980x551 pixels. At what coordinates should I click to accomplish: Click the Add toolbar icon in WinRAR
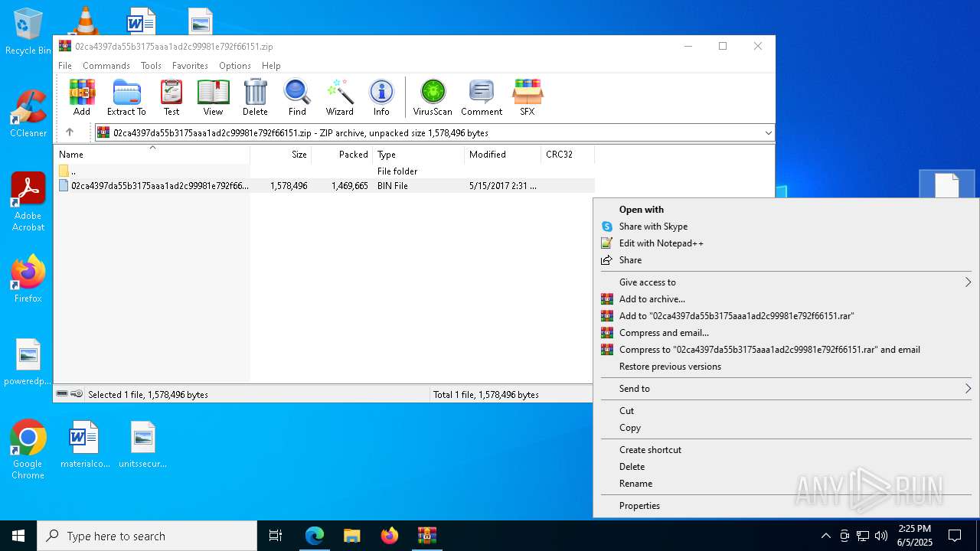tap(82, 97)
